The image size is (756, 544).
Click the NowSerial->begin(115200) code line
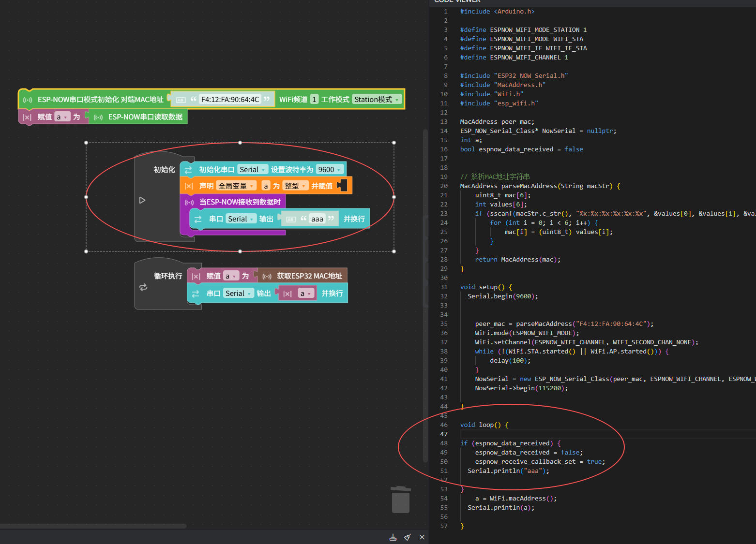(x=521, y=388)
